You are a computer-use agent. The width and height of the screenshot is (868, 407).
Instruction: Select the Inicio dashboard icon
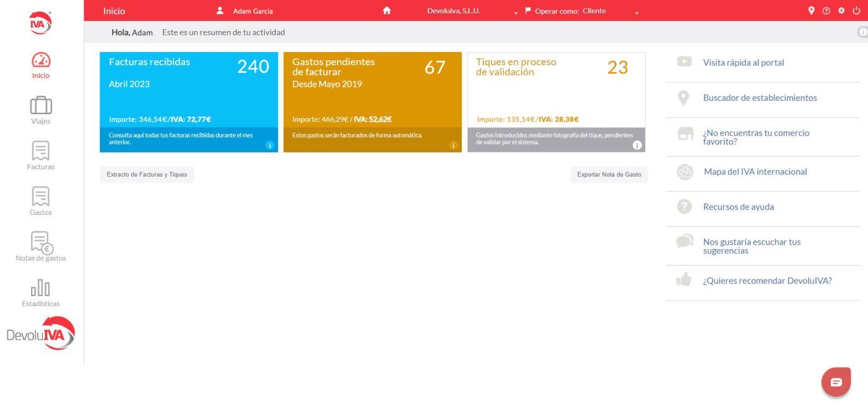(x=41, y=63)
